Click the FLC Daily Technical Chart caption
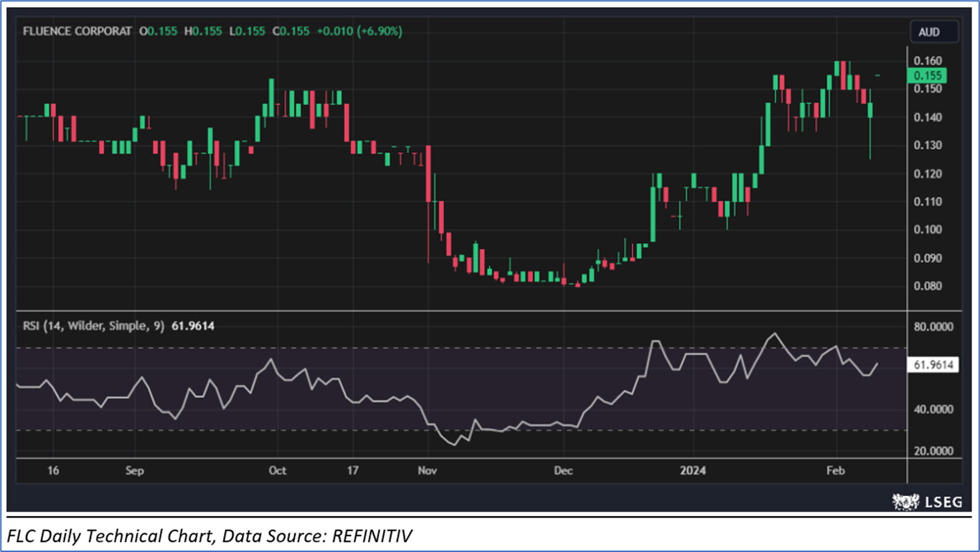Screen dimensions: 980x552 [210, 535]
